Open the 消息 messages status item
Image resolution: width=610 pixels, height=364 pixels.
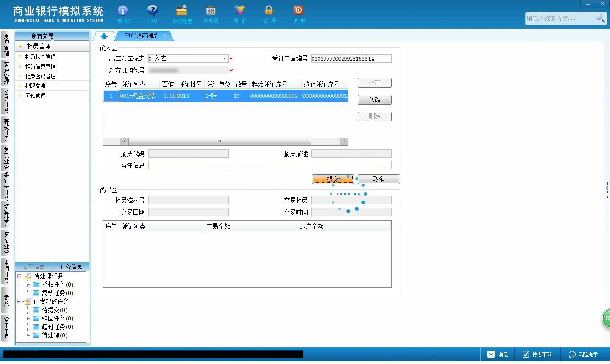(x=498, y=354)
